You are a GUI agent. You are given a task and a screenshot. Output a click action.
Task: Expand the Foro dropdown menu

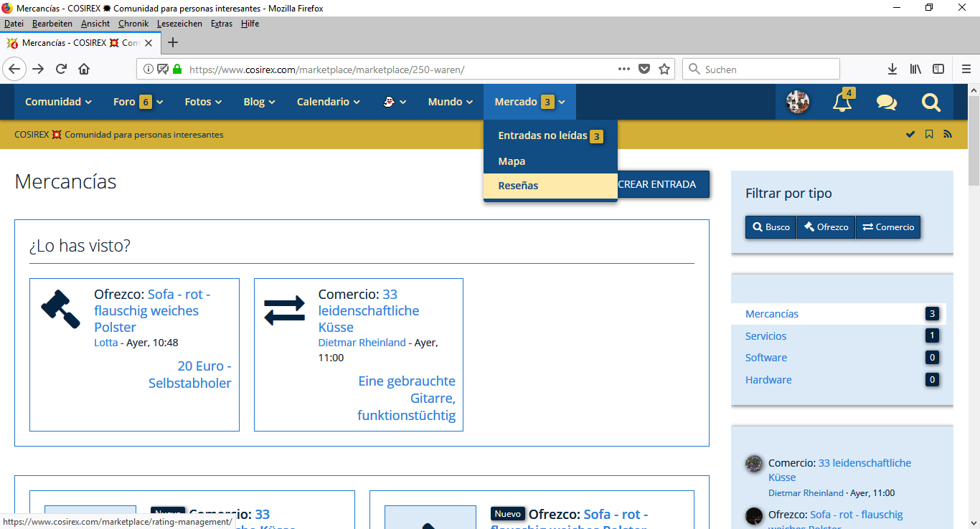coord(138,102)
